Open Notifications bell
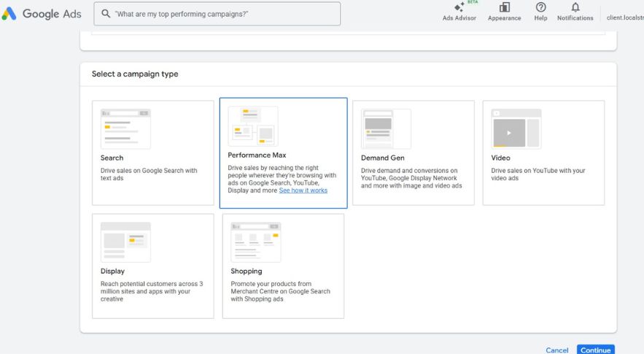This screenshot has width=644, height=354. click(x=575, y=12)
